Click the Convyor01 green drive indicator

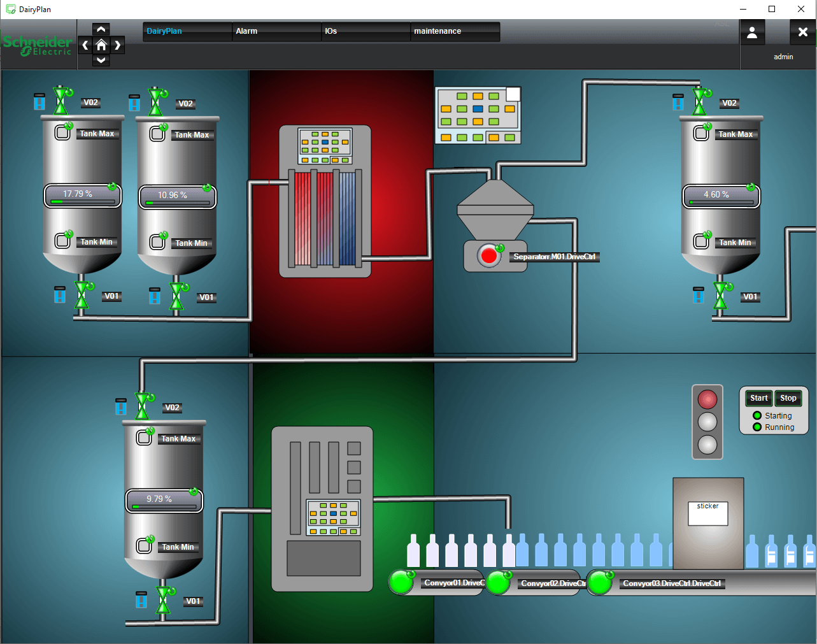coord(401,582)
